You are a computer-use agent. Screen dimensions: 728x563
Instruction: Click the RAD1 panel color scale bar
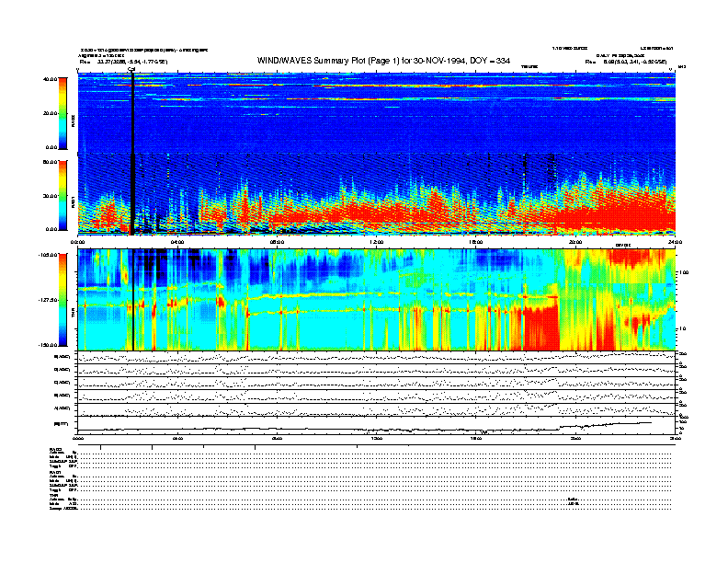(x=63, y=195)
